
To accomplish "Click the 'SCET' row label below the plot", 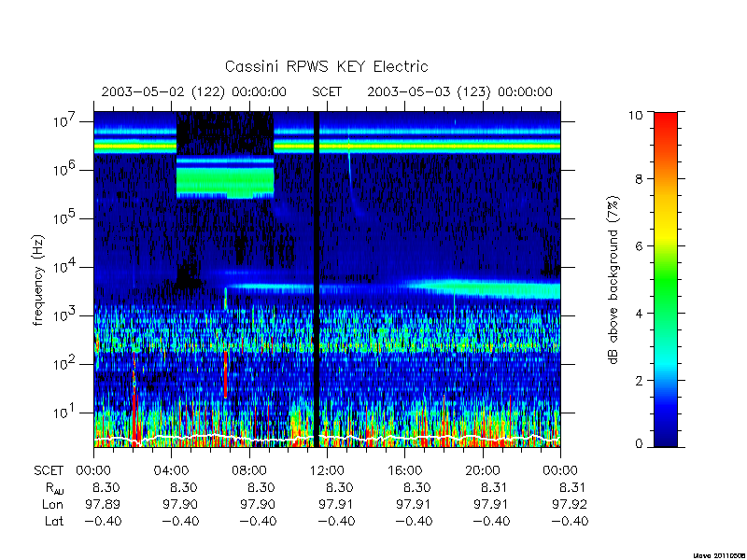I will [x=49, y=471].
